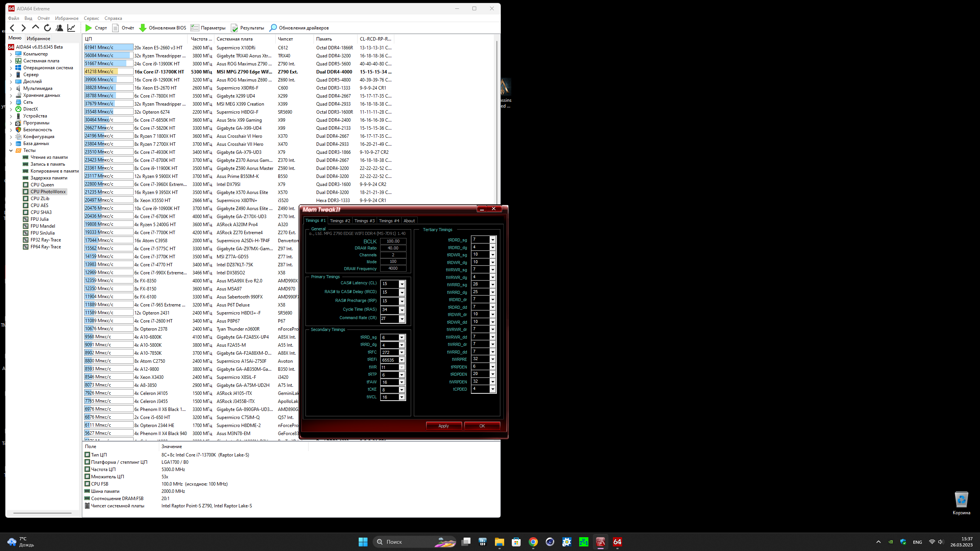Open the BIOS updates download icon

[143, 28]
